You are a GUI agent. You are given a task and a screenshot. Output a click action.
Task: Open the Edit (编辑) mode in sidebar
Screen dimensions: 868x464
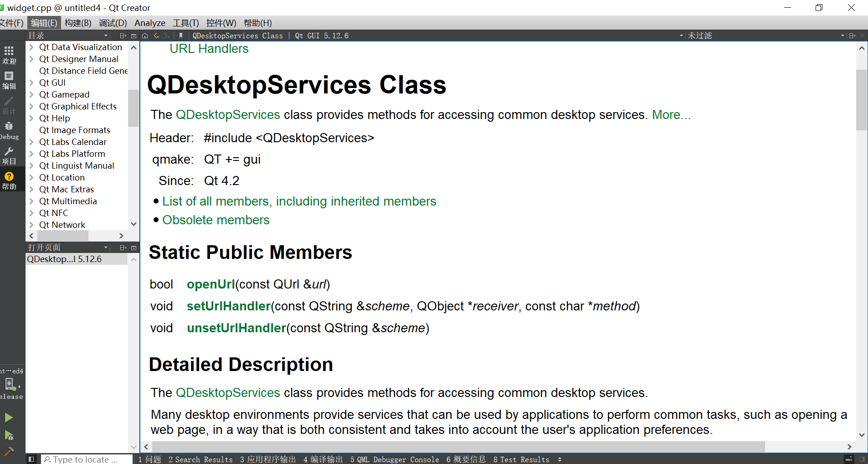(9, 80)
